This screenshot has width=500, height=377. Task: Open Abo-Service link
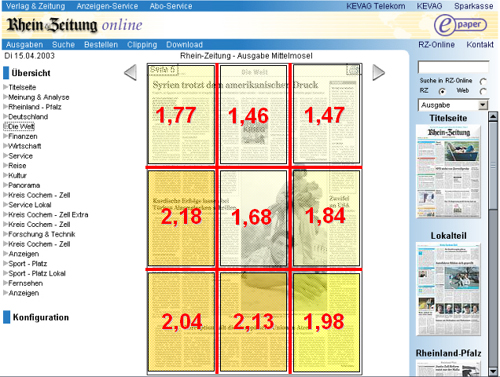coord(171,6)
